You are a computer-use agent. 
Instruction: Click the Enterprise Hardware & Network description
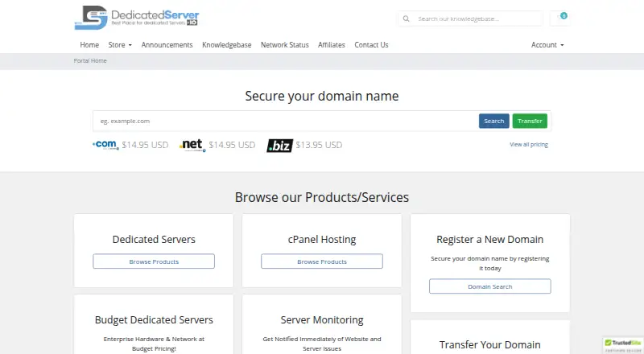(x=154, y=344)
